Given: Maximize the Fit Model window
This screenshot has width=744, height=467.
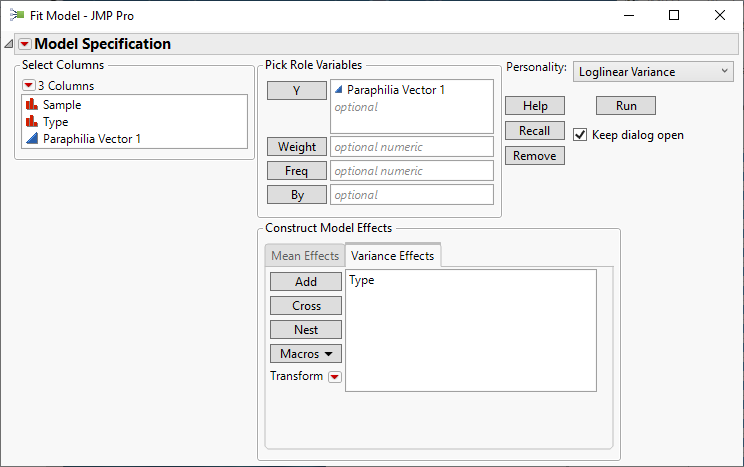Looking at the screenshot, I should pos(674,15).
